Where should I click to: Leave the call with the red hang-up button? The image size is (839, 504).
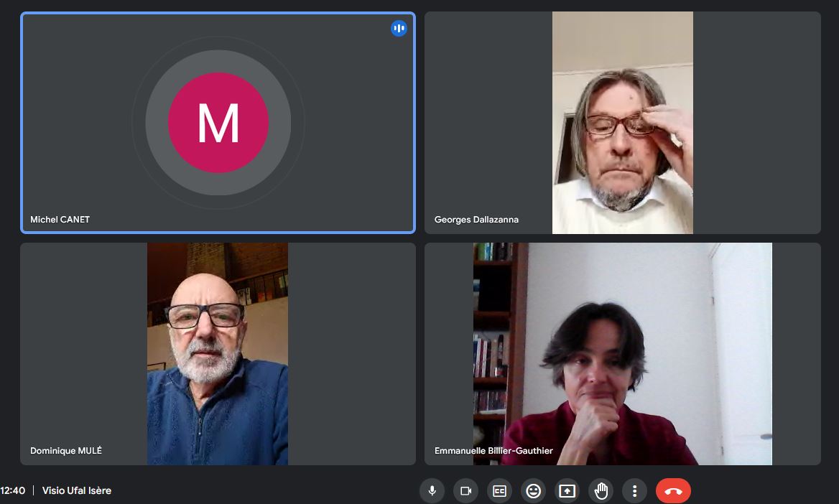673,491
